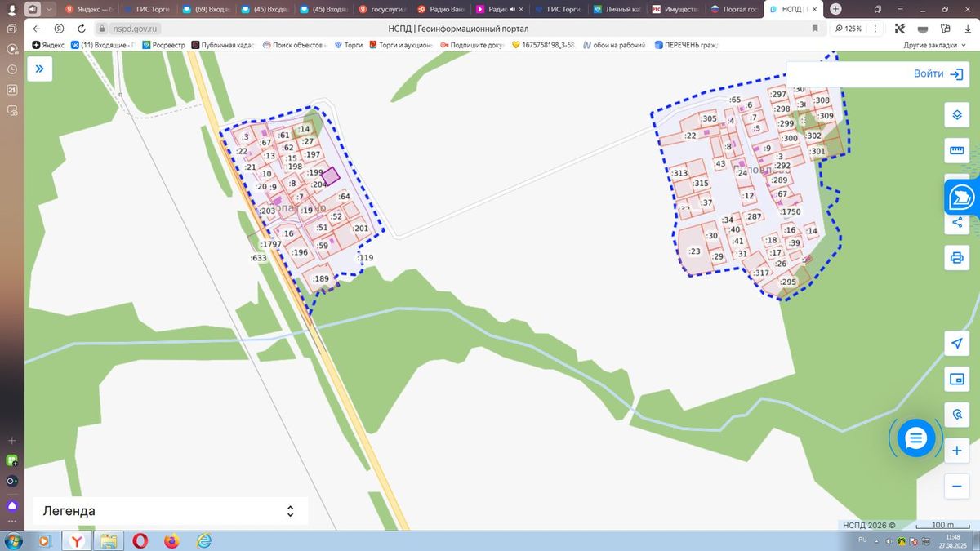Select the ruler measurement tool
This screenshot has width=980, height=551.
click(956, 151)
